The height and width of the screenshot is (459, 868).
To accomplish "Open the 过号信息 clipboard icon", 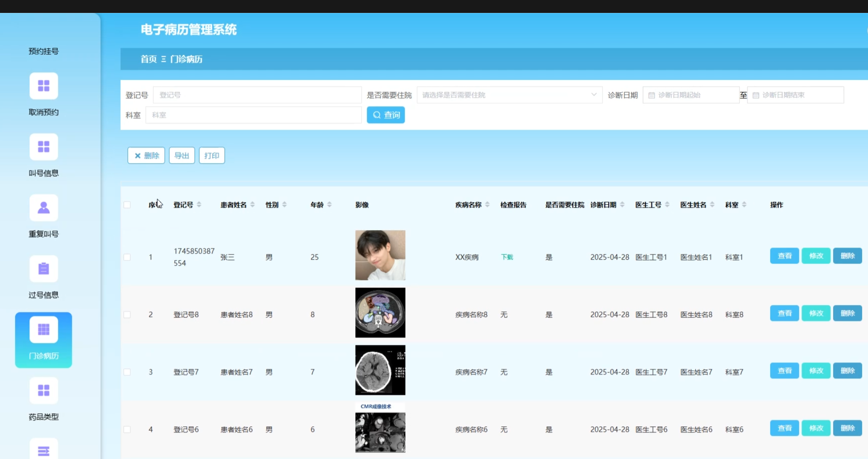I will (44, 269).
